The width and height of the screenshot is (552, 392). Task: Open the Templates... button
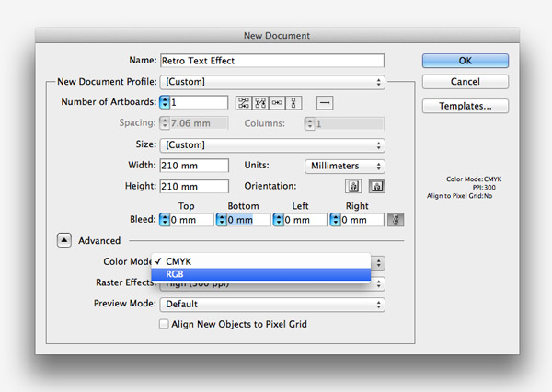click(465, 106)
